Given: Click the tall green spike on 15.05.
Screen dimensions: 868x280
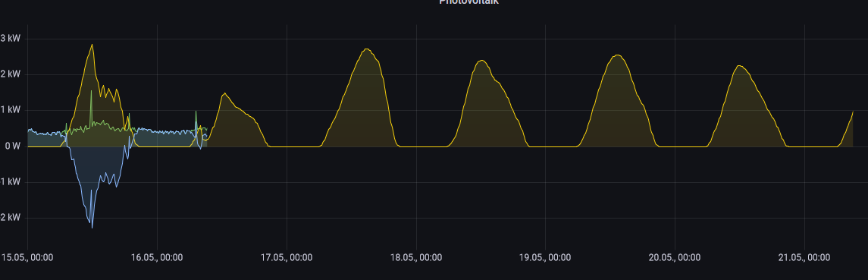Looking at the screenshot, I should 91,91.
